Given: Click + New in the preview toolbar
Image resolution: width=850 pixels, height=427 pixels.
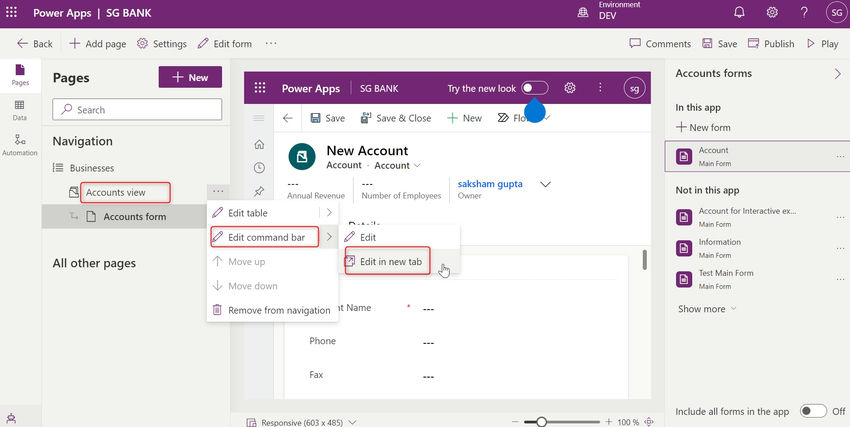Looking at the screenshot, I should [464, 118].
